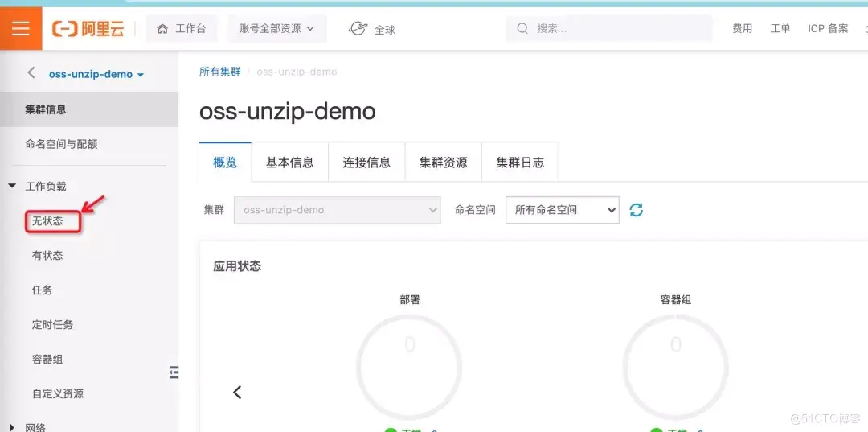Click the disabled 集群 oss-unzip-demo dropdown
The height and width of the screenshot is (432, 868).
tap(337, 210)
